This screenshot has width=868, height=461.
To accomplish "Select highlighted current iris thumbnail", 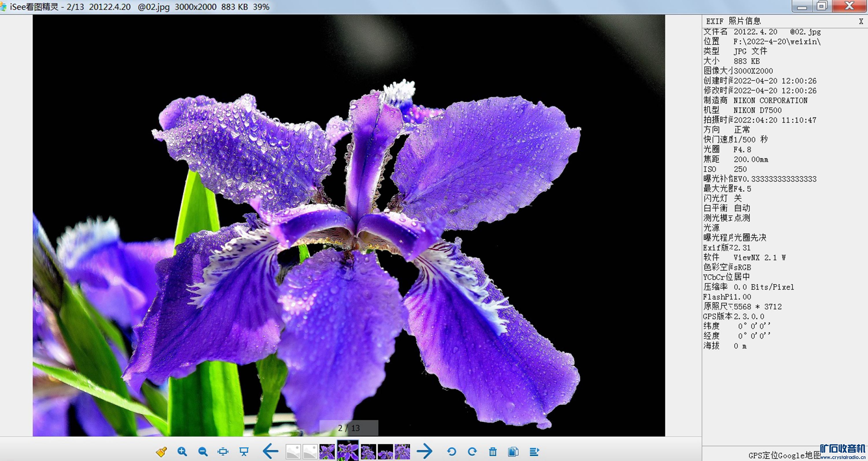I will (x=348, y=451).
